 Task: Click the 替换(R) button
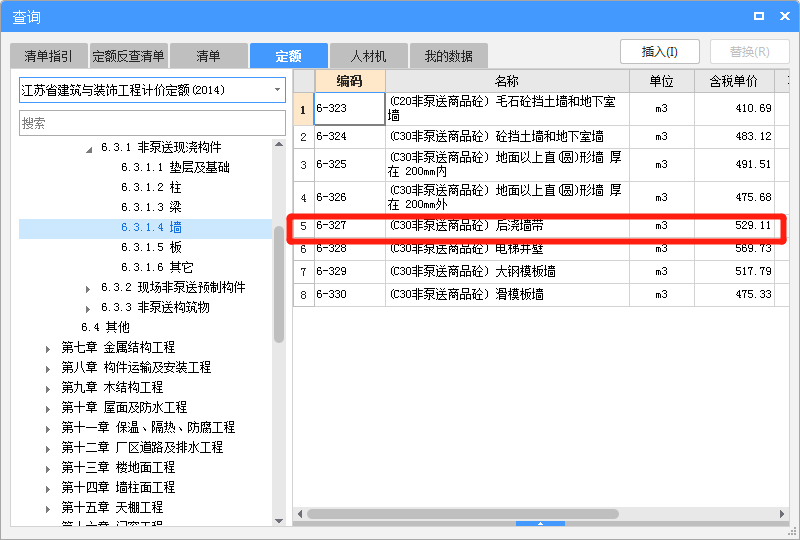[x=749, y=52]
